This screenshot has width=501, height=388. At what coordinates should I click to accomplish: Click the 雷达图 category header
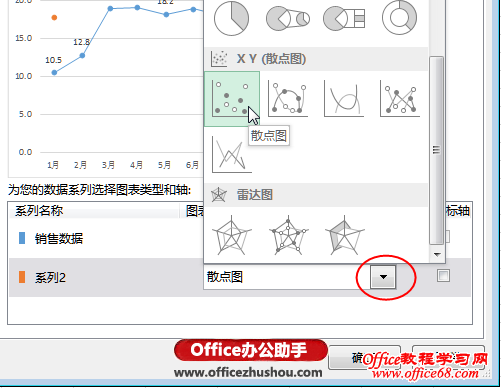(316, 195)
